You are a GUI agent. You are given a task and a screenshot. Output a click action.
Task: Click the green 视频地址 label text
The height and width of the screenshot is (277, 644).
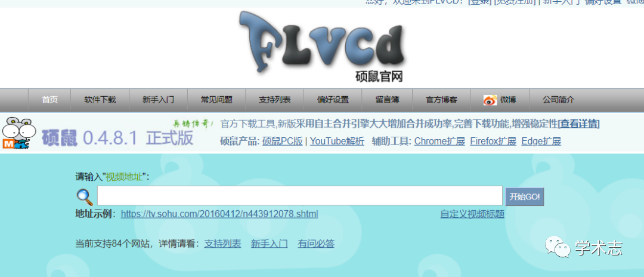[x=125, y=177]
